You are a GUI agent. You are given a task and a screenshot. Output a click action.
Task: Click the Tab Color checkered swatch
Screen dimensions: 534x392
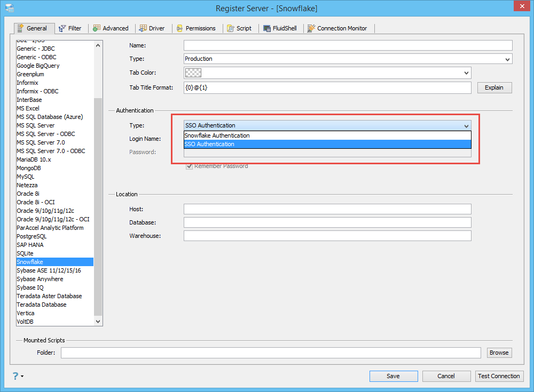[x=193, y=73]
